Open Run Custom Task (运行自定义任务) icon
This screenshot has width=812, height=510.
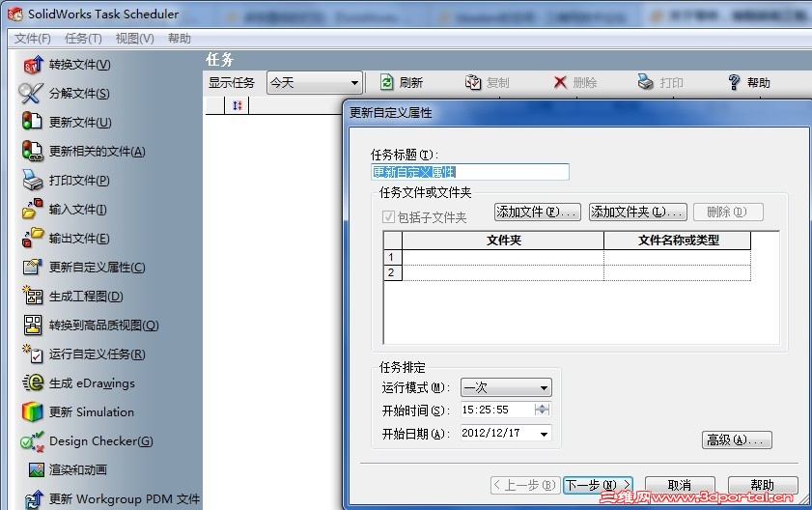pyautogui.click(x=32, y=354)
